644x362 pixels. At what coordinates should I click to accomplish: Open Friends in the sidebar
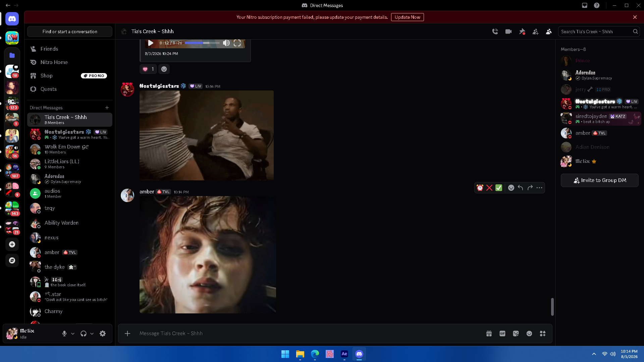tap(70, 49)
